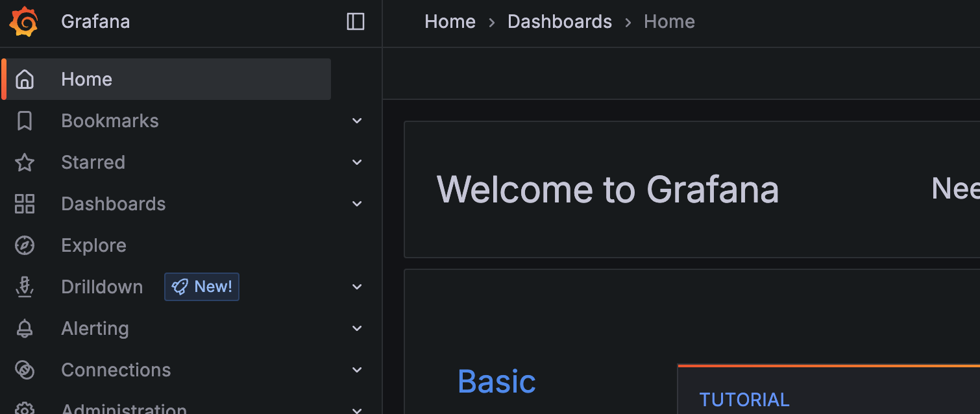Open Explore in the sidebar
Screen dimensions: 980x414
point(93,245)
